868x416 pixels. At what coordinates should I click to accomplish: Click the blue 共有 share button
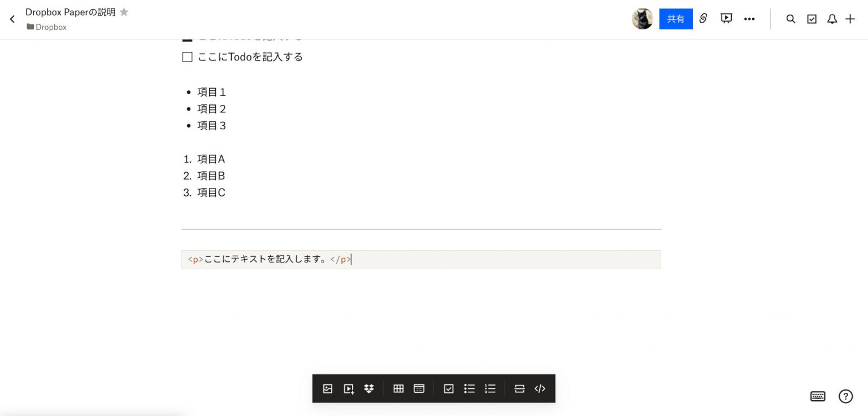(676, 19)
